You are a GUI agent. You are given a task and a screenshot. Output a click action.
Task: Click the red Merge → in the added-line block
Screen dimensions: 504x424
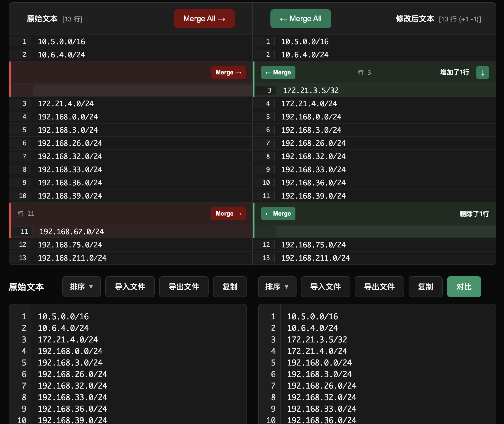(x=228, y=72)
